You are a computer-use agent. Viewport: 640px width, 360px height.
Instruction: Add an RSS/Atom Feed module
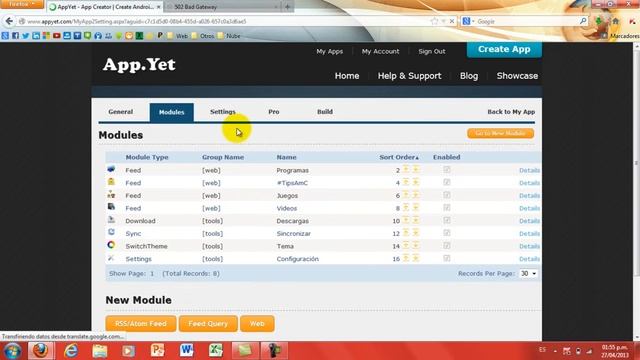pyautogui.click(x=141, y=324)
